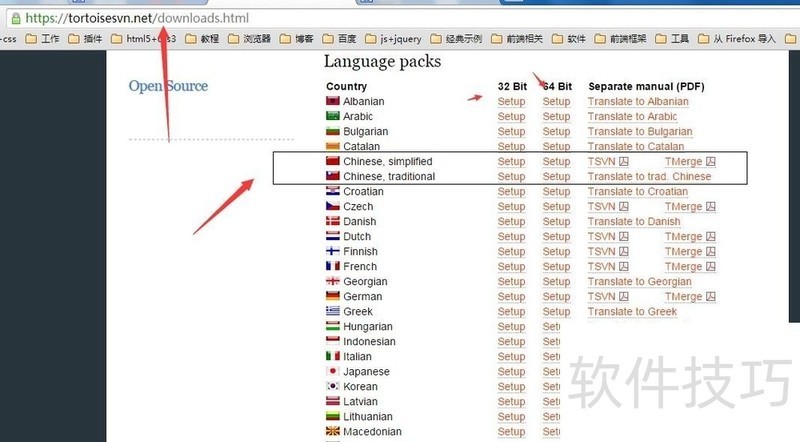The image size is (800, 442).
Task: Download 32 Bit Setup for Chinese, simplified
Action: click(511, 162)
